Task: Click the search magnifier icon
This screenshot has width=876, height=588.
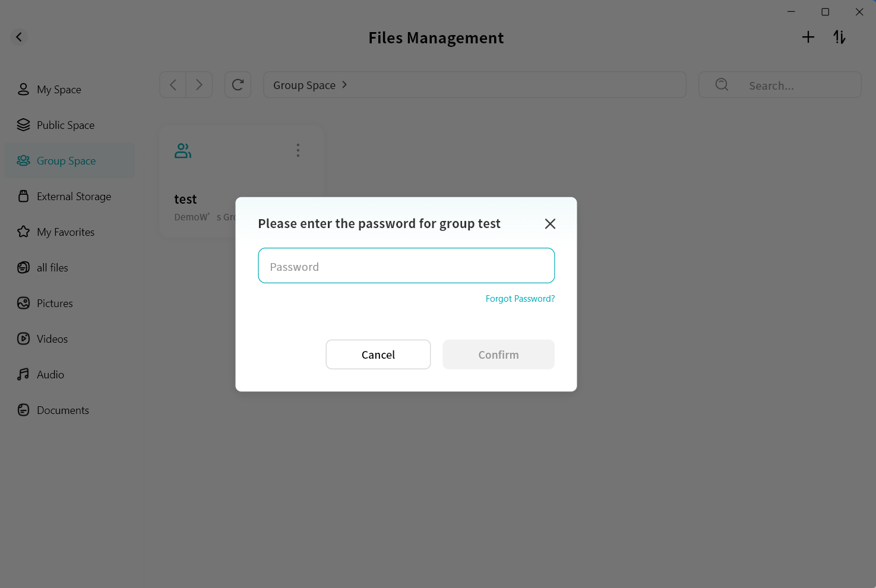Action: coord(722,85)
